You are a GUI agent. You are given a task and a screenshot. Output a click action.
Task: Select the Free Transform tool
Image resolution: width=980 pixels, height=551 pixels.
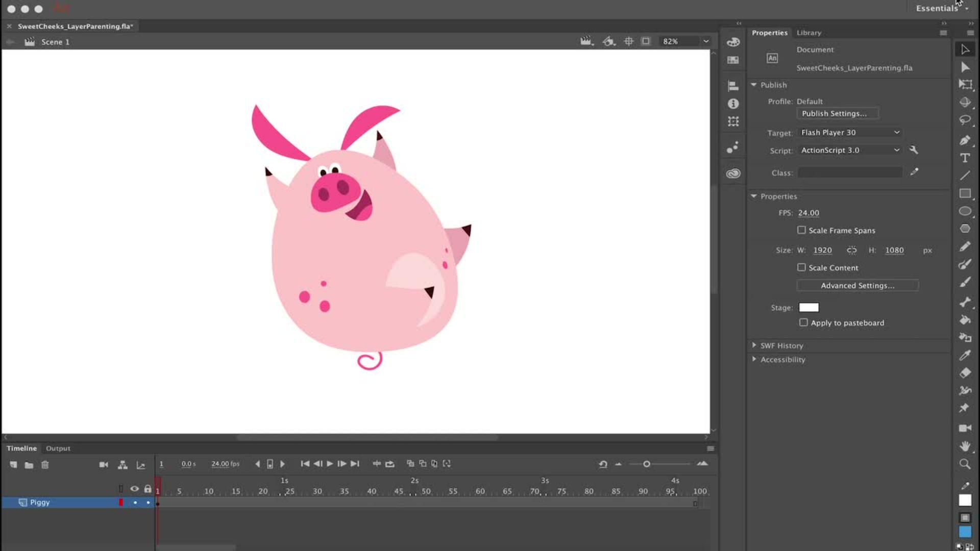(x=966, y=85)
